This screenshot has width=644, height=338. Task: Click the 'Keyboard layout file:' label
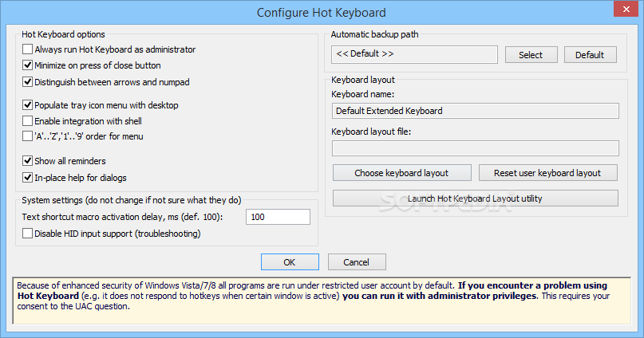point(371,132)
